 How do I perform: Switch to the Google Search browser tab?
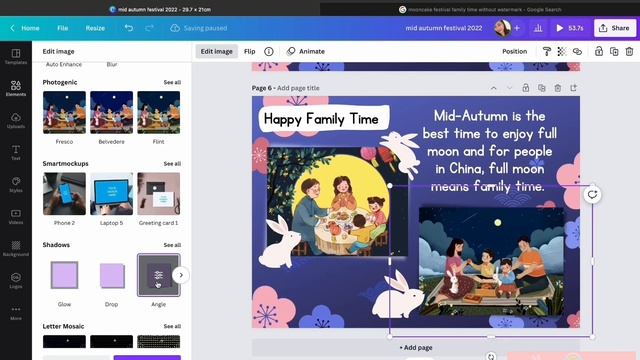(x=480, y=9)
